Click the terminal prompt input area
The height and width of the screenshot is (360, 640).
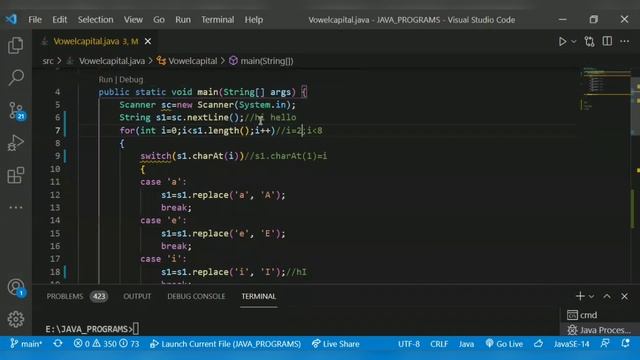[x=136, y=329]
